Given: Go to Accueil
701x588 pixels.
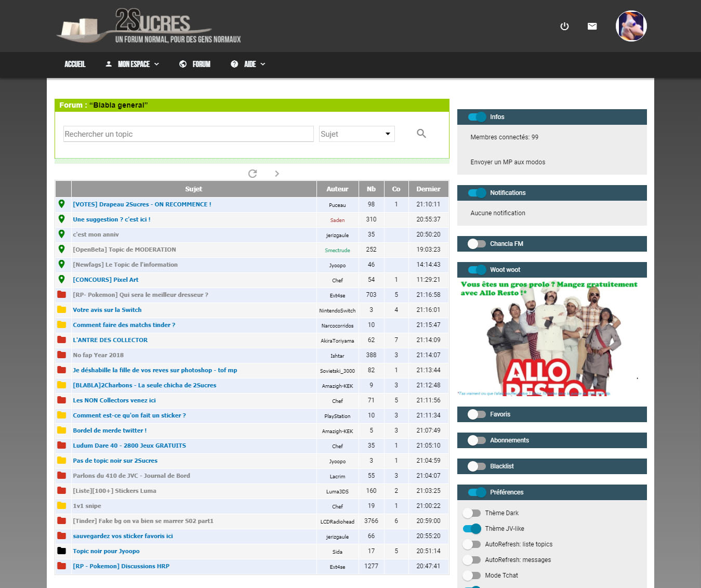Looking at the screenshot, I should pyautogui.click(x=75, y=64).
